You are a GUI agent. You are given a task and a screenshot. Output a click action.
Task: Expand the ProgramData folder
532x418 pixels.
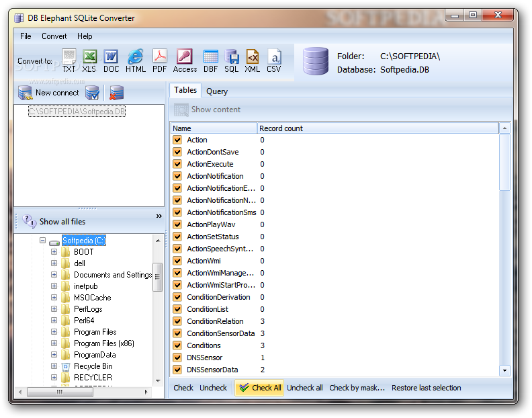coord(54,355)
